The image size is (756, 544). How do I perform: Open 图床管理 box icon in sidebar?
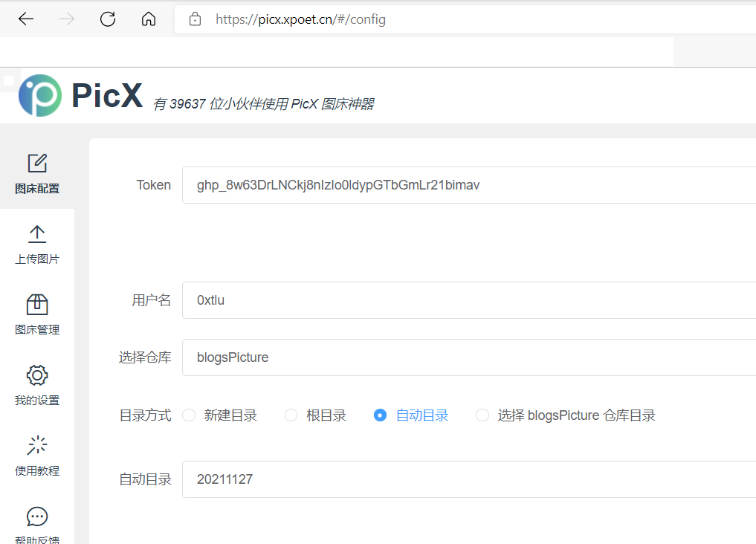coord(37,305)
